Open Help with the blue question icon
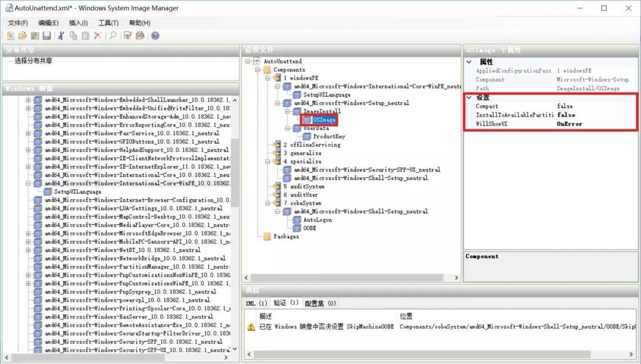The image size is (641, 364). [x=155, y=36]
